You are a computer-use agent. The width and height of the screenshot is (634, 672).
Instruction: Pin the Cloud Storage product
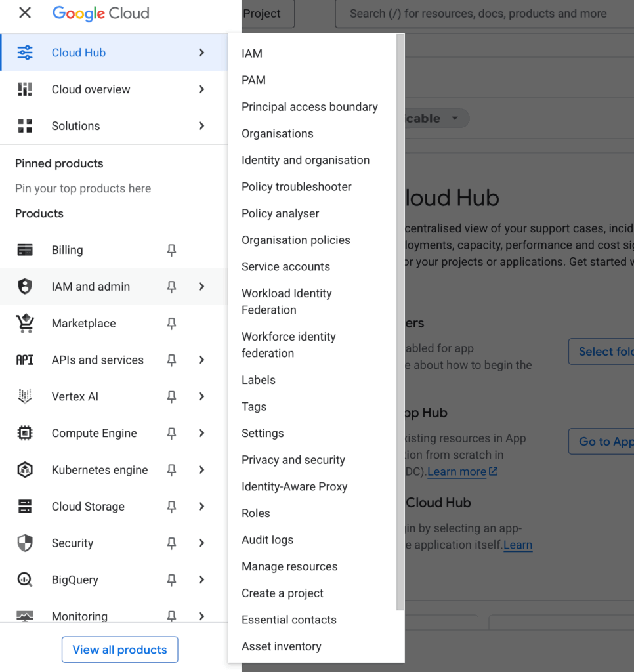(171, 506)
